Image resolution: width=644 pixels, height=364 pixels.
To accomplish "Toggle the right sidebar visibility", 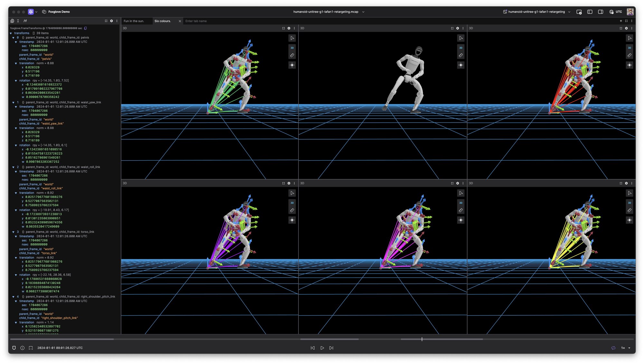I will point(601,12).
